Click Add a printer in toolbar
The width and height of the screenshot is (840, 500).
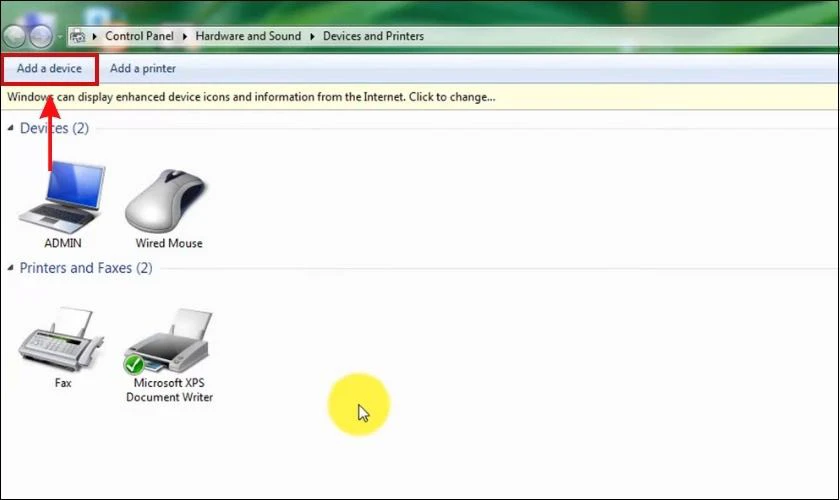click(143, 69)
